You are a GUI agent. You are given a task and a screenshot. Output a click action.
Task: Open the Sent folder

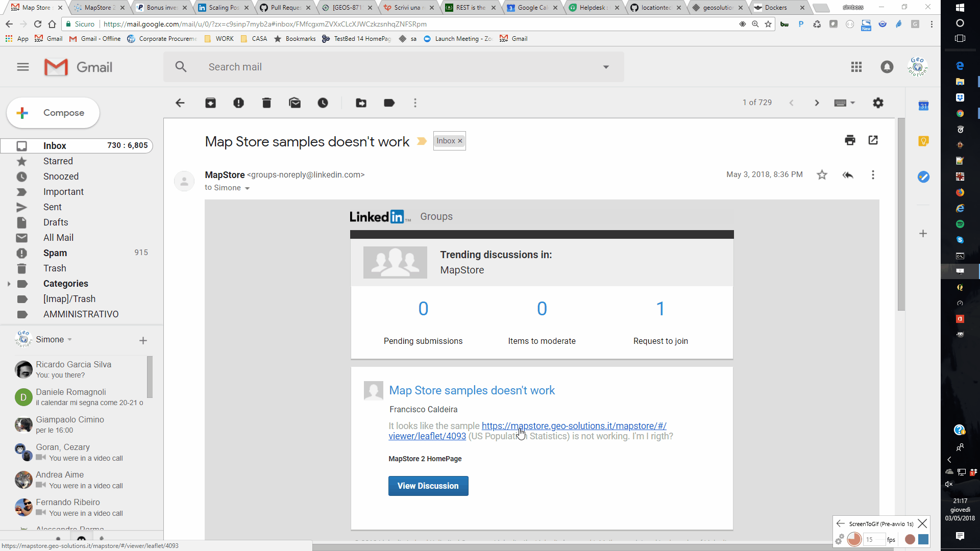[77, 207]
